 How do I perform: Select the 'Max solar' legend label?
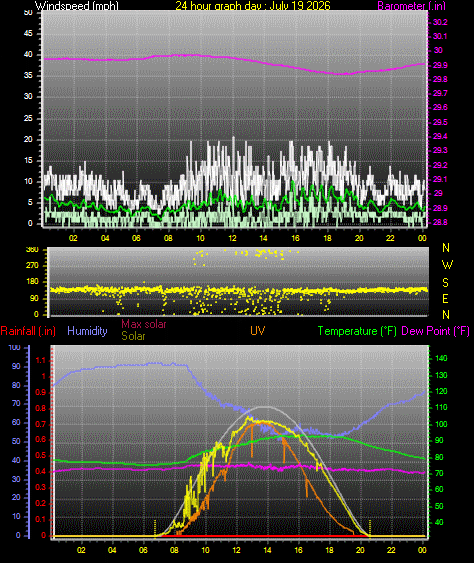(x=144, y=324)
